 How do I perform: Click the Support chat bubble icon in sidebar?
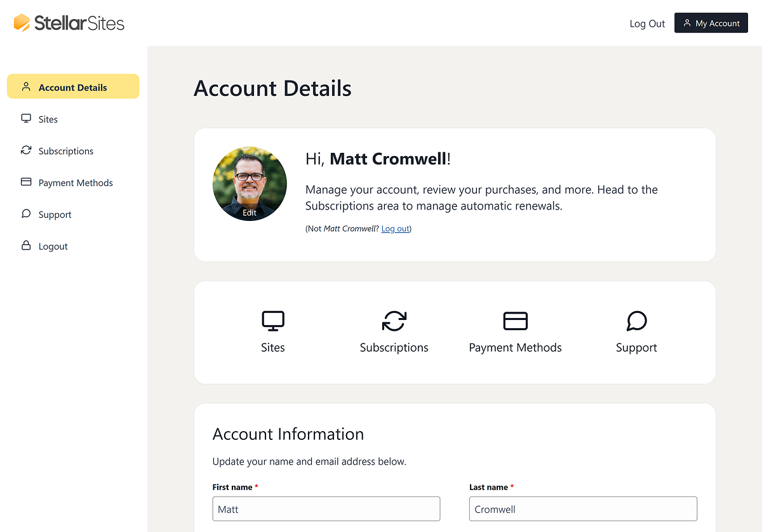25,214
